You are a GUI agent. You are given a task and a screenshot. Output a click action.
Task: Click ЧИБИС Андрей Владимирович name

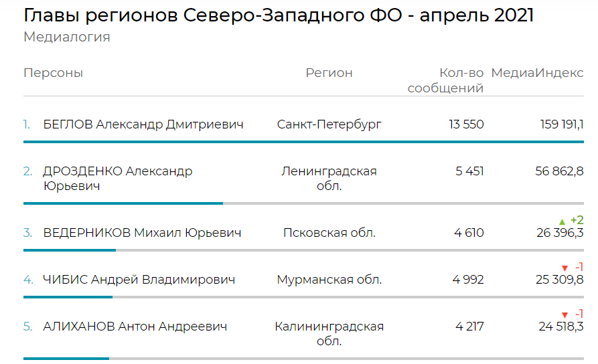[x=139, y=280]
